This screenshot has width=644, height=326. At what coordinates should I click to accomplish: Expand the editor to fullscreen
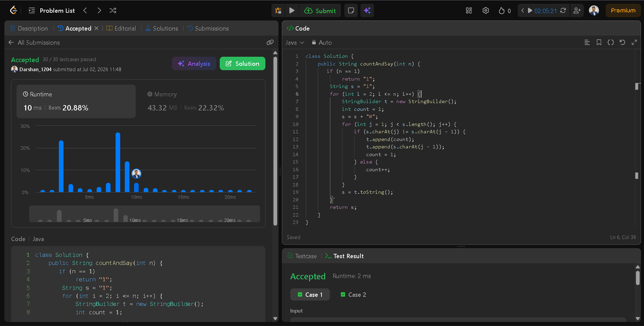pos(634,42)
